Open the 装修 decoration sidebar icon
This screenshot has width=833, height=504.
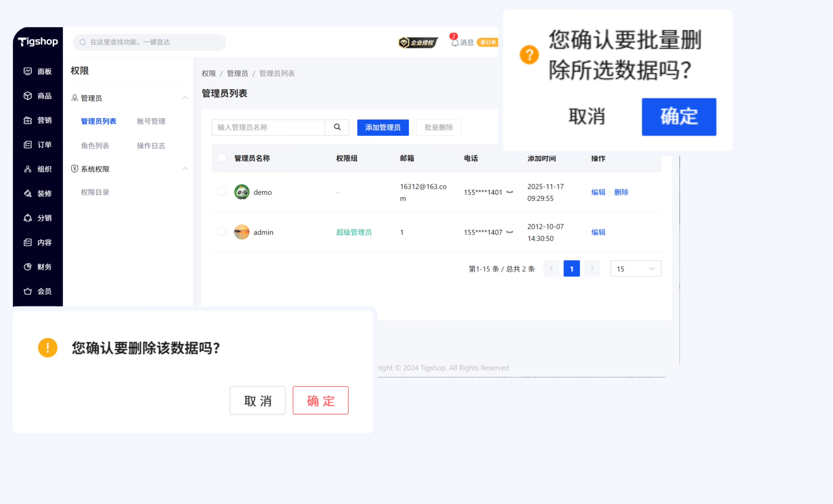click(28, 194)
